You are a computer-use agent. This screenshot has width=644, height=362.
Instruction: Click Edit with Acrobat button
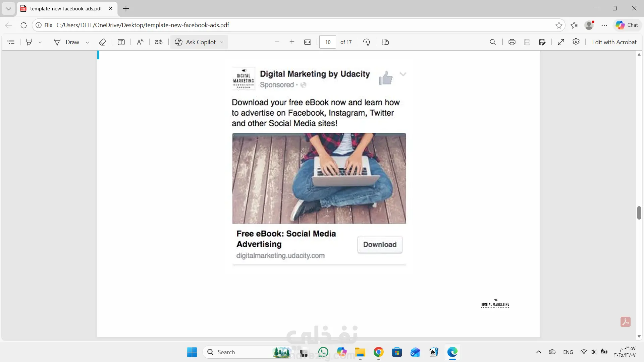[614, 42]
